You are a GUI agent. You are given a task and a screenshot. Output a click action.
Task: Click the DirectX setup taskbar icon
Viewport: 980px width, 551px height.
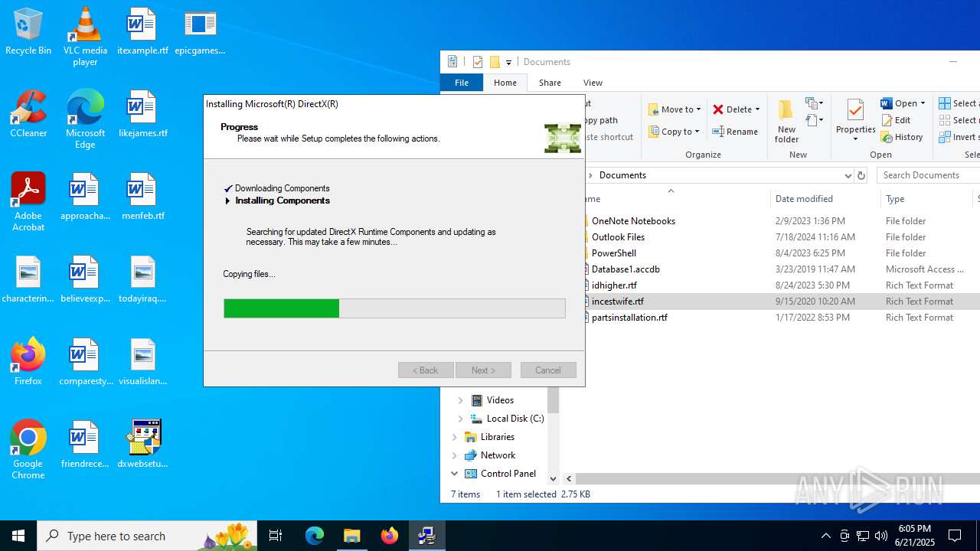[x=426, y=536]
